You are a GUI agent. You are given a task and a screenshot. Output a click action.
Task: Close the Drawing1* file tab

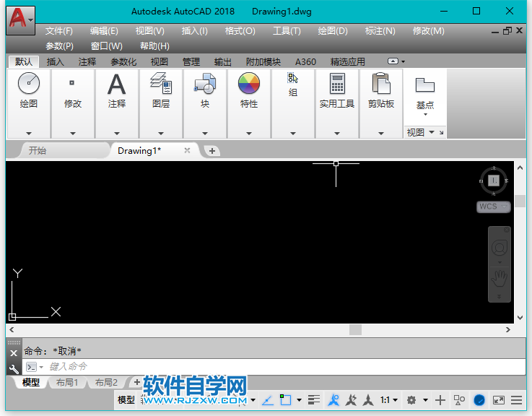187,150
